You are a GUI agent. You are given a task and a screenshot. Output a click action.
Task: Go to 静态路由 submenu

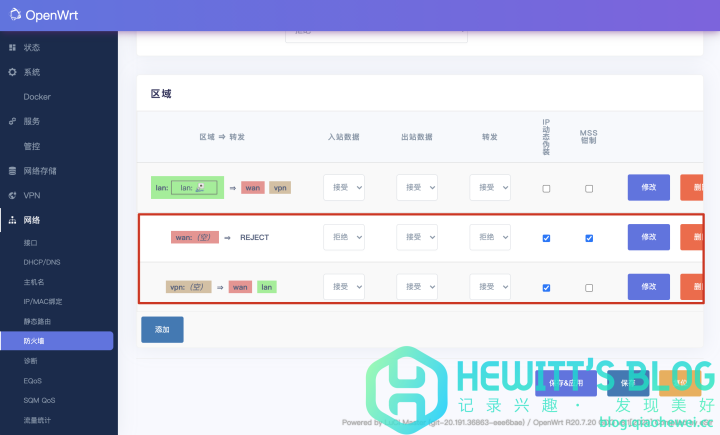point(37,322)
